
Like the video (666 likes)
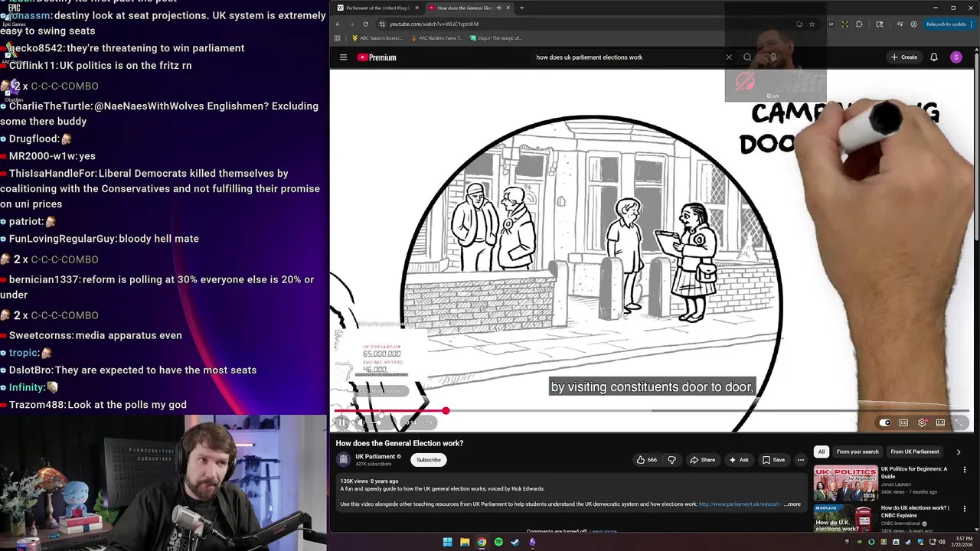646,460
